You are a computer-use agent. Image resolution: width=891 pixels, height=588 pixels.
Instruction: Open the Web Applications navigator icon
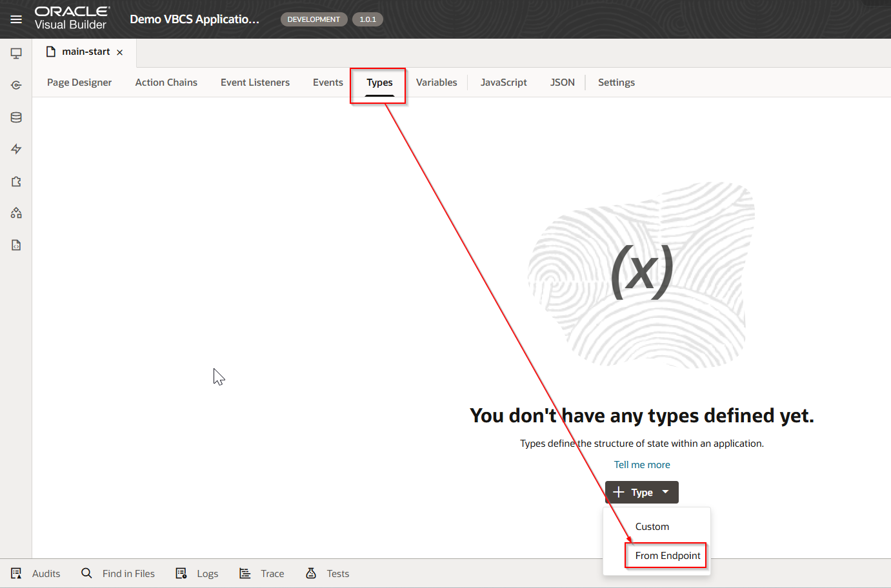tap(16, 54)
